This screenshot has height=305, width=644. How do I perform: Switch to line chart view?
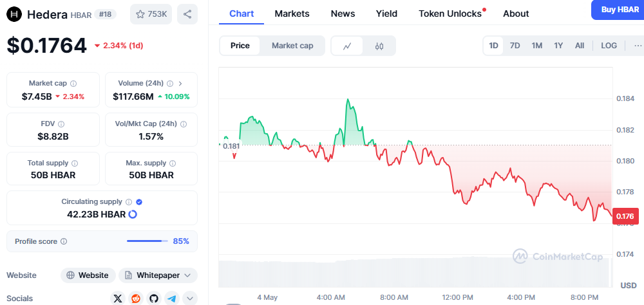(347, 46)
